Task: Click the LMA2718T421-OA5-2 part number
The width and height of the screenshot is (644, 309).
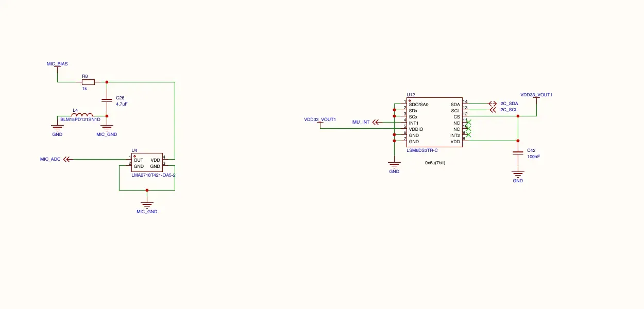Action: [154, 176]
